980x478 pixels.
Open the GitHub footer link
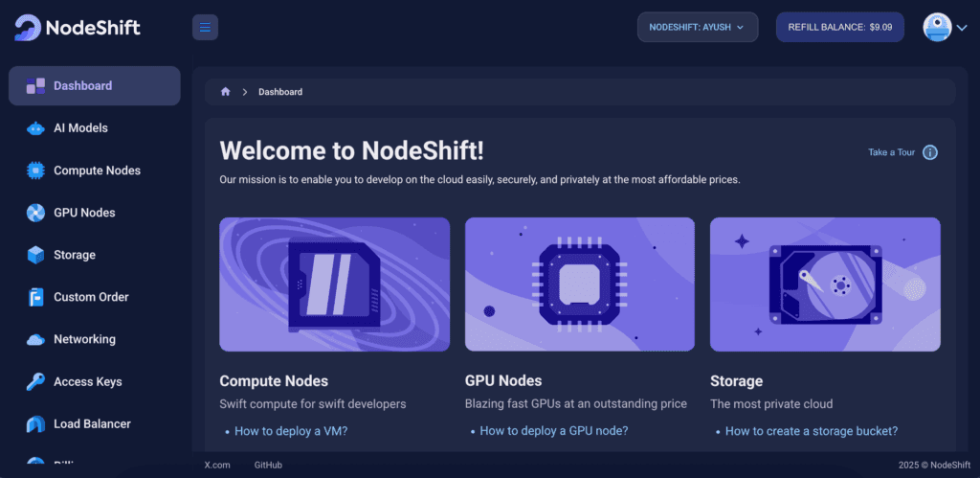(x=268, y=465)
